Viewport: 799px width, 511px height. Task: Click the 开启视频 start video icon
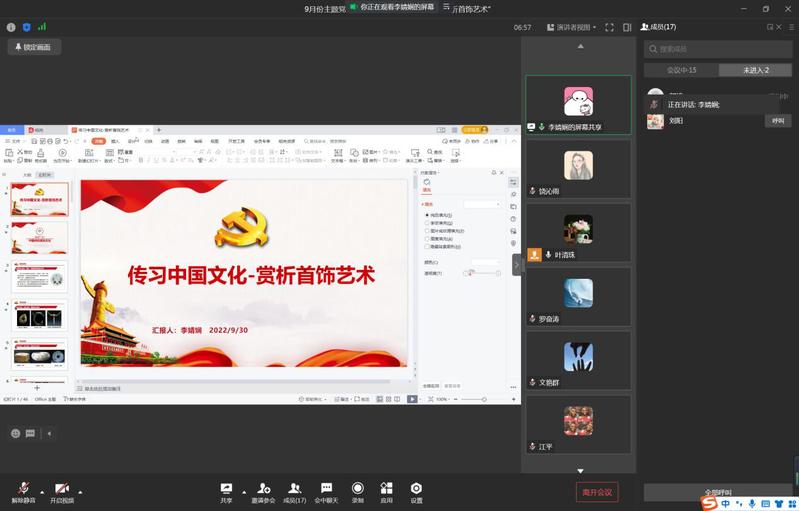point(62,488)
